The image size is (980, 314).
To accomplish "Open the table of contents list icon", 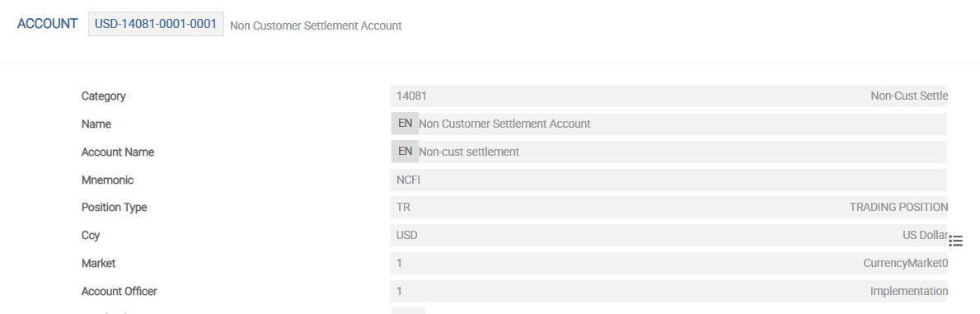I will click(x=955, y=241).
